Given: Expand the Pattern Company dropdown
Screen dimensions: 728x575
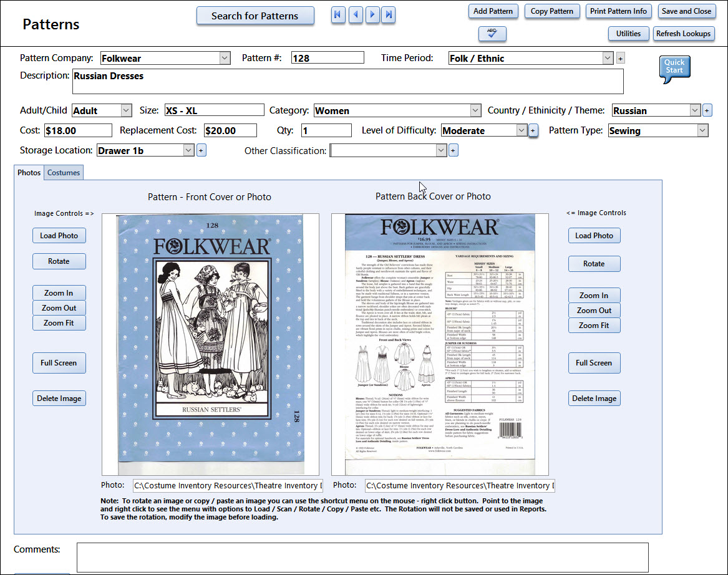Looking at the screenshot, I should click(225, 58).
